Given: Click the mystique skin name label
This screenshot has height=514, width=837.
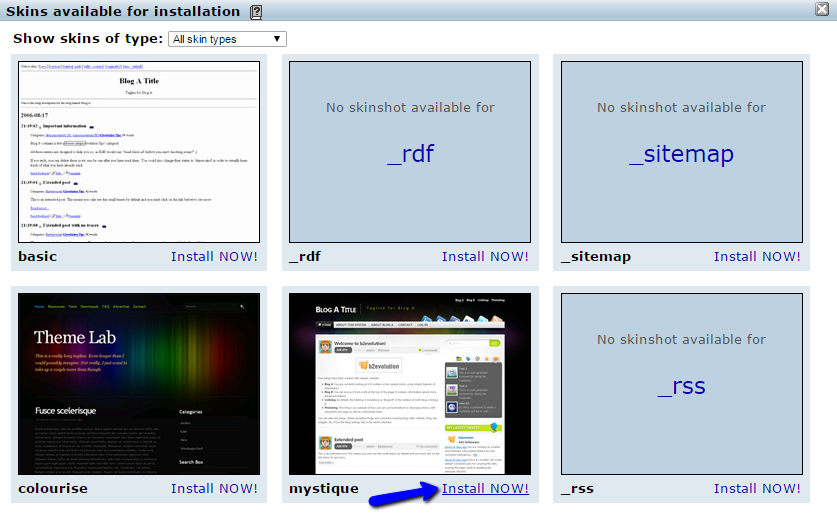Looking at the screenshot, I should pos(324,489).
